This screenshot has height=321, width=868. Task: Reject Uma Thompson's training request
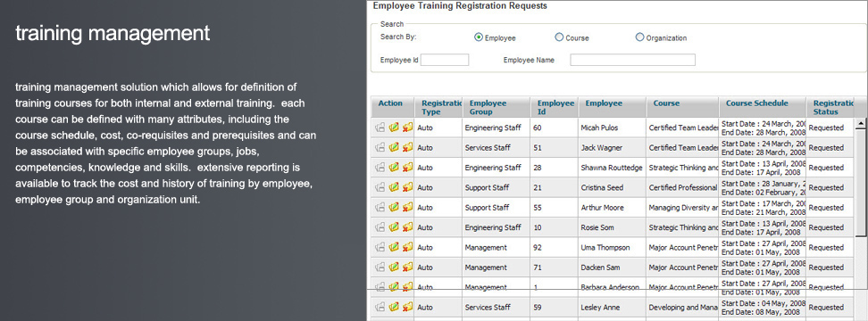407,247
